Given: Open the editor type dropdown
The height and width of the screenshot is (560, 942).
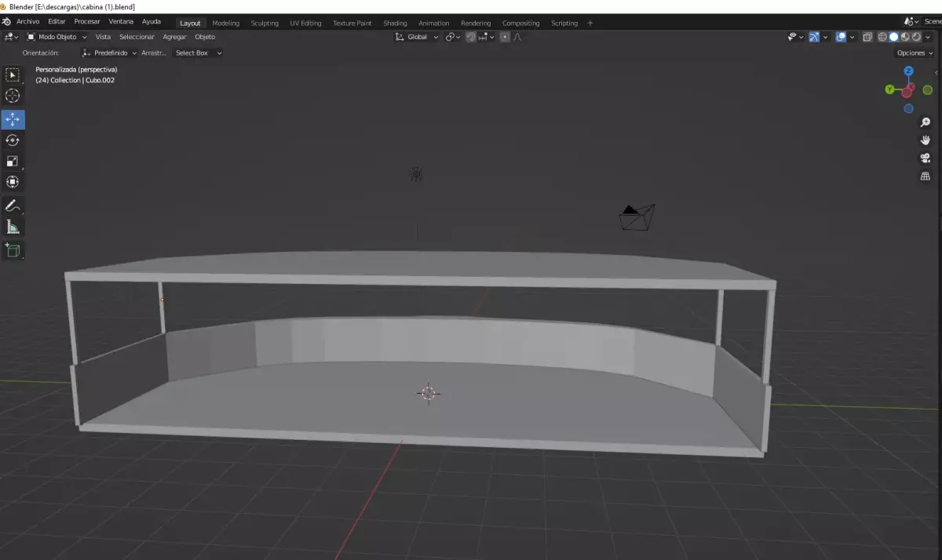Looking at the screenshot, I should tap(11, 37).
